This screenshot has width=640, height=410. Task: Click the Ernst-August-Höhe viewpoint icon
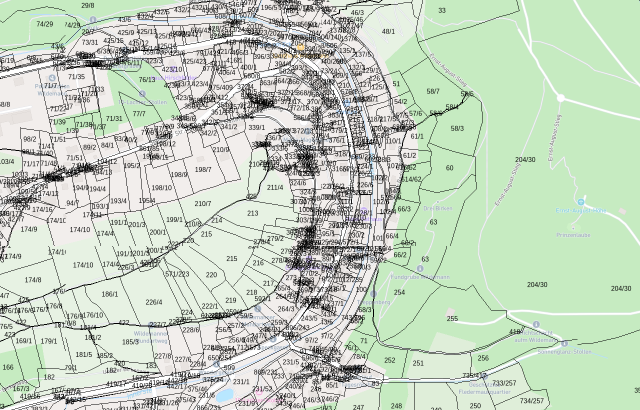tap(581, 202)
